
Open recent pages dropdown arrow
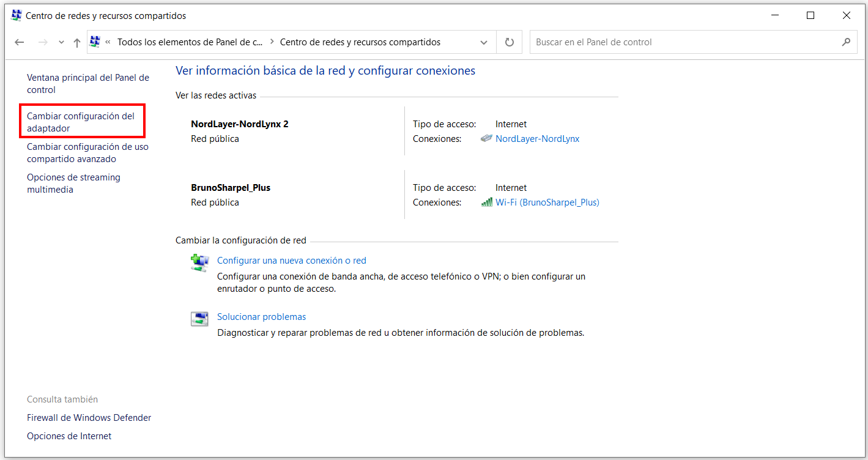tap(61, 42)
